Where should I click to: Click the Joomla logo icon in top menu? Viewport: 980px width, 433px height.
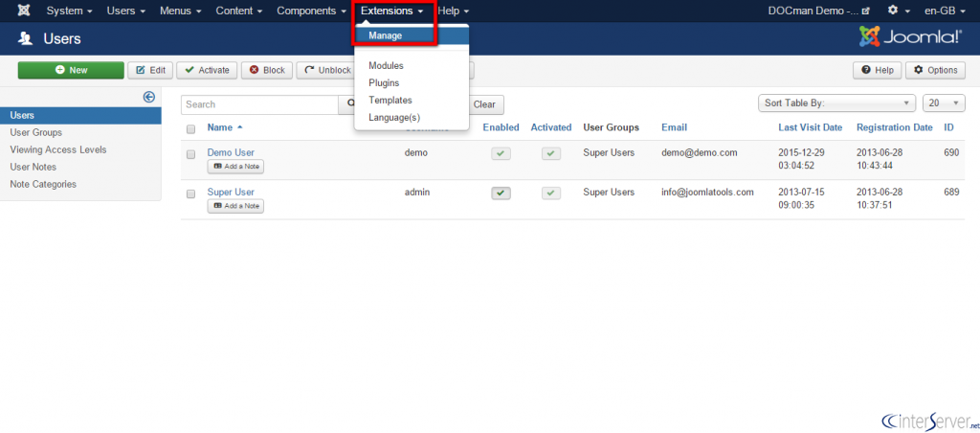click(24, 11)
